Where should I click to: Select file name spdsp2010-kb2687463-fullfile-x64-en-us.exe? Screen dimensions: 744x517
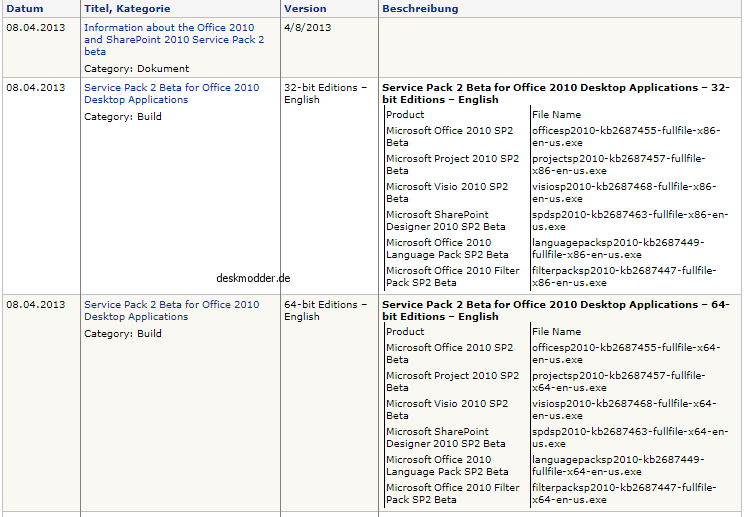tap(630, 437)
